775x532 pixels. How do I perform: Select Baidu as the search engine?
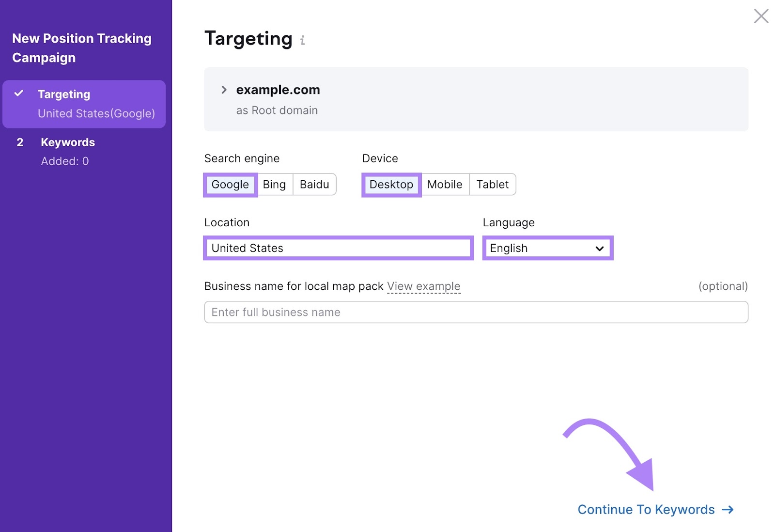click(x=314, y=185)
